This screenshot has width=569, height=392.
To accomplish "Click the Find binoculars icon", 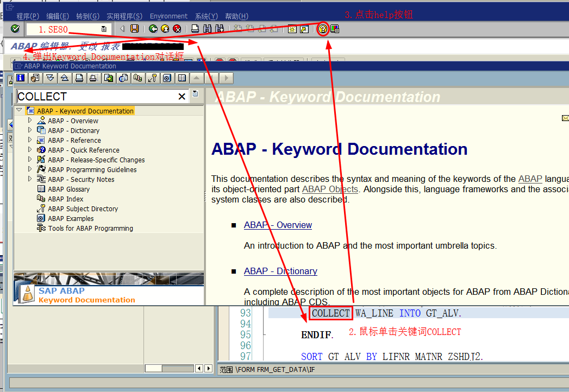I will (x=207, y=29).
